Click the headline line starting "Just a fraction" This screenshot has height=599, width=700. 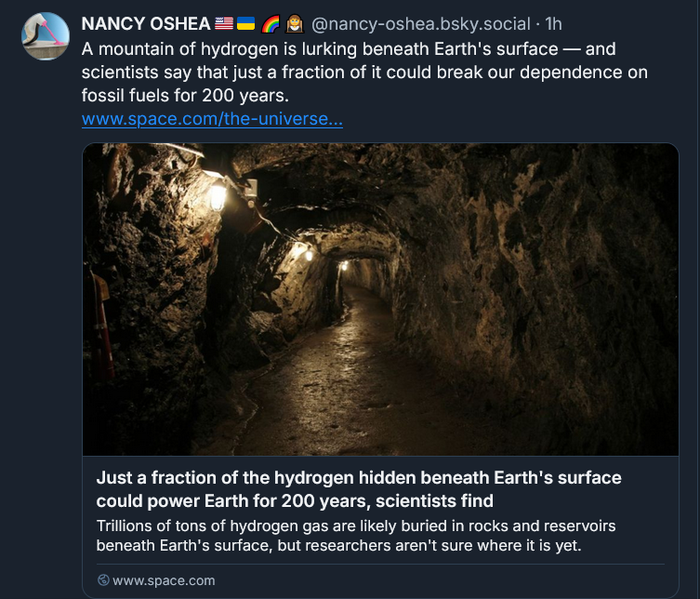(x=359, y=478)
